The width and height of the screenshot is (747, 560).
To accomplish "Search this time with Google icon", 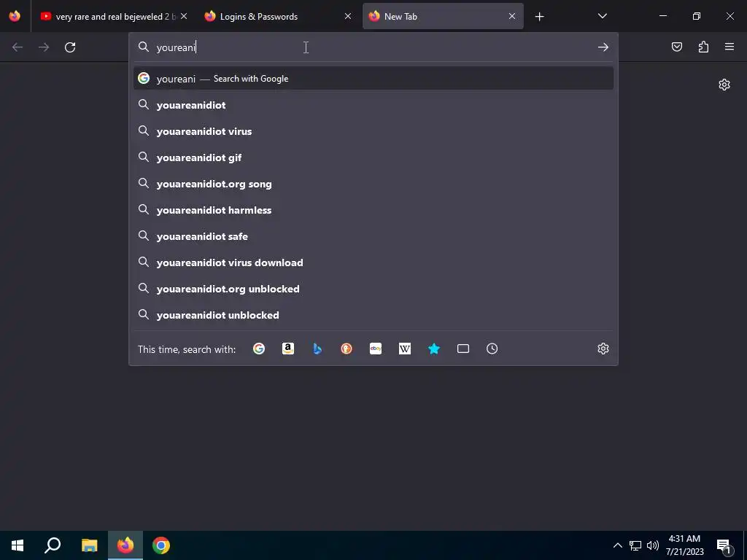I will (259, 349).
